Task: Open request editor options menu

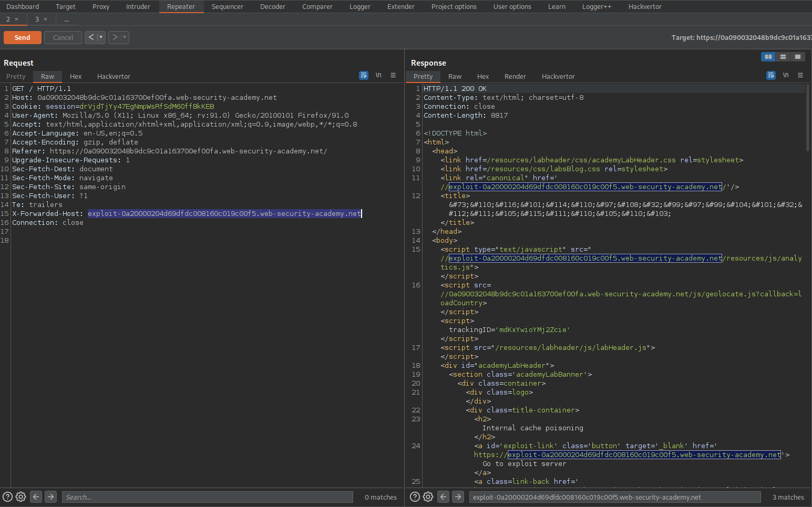Action: [393, 76]
